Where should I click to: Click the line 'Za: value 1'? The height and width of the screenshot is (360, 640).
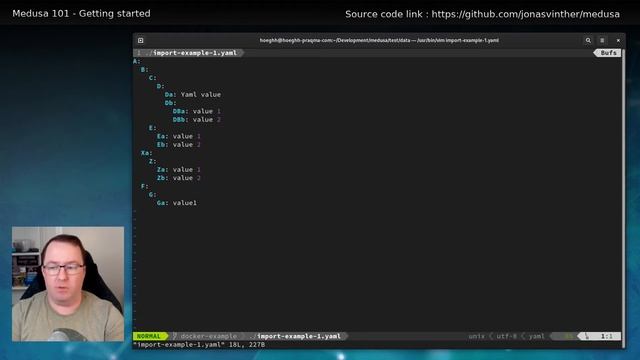pyautogui.click(x=179, y=169)
